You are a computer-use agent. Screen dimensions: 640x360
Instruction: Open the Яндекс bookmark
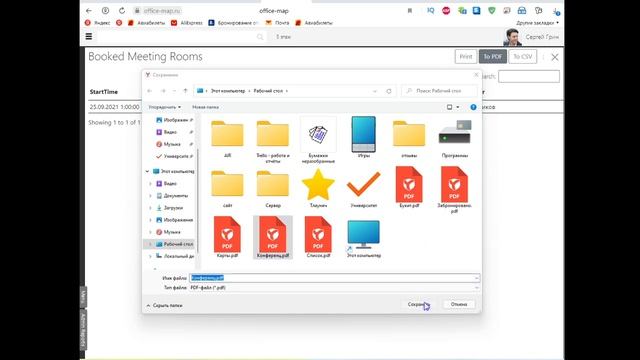click(x=98, y=23)
